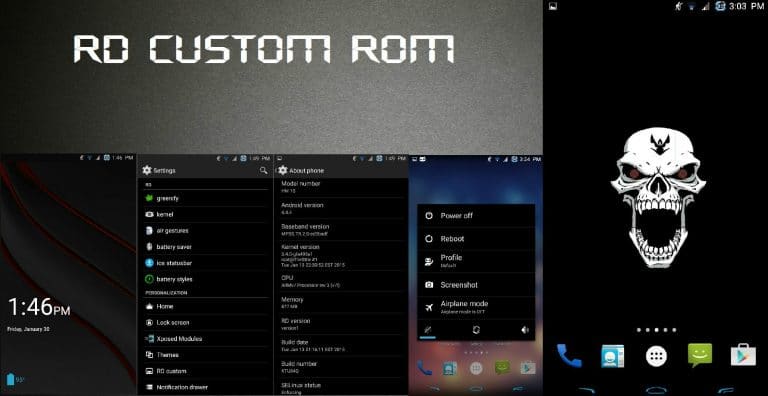This screenshot has width=768, height=396.
Task: Tap the CPU entry in About phone
Action: [342, 281]
